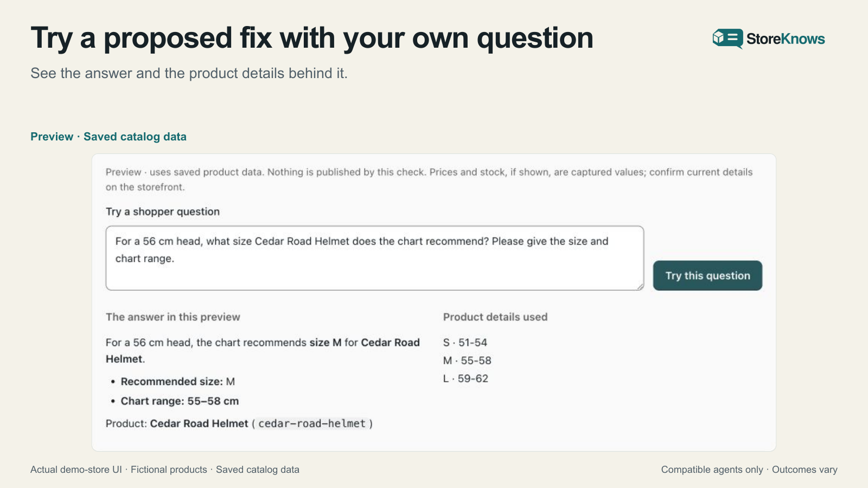Click the Compatible agents only footer note
The height and width of the screenshot is (488, 868).
click(712, 470)
